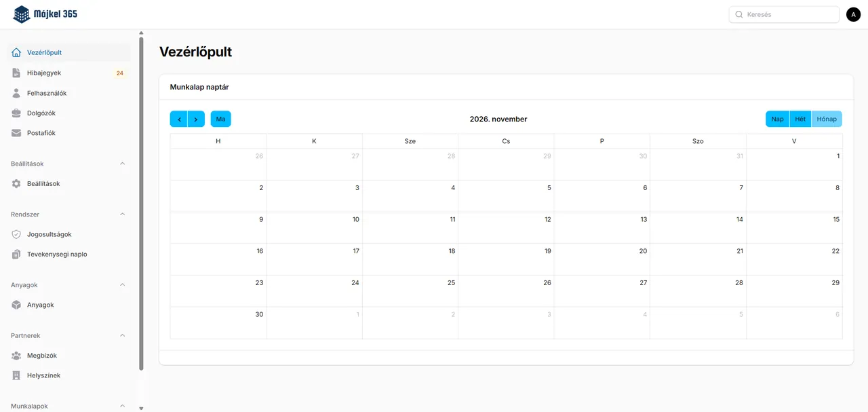868x412 pixels.
Task: Click the Munkalap naptár card heading
Action: tap(199, 87)
